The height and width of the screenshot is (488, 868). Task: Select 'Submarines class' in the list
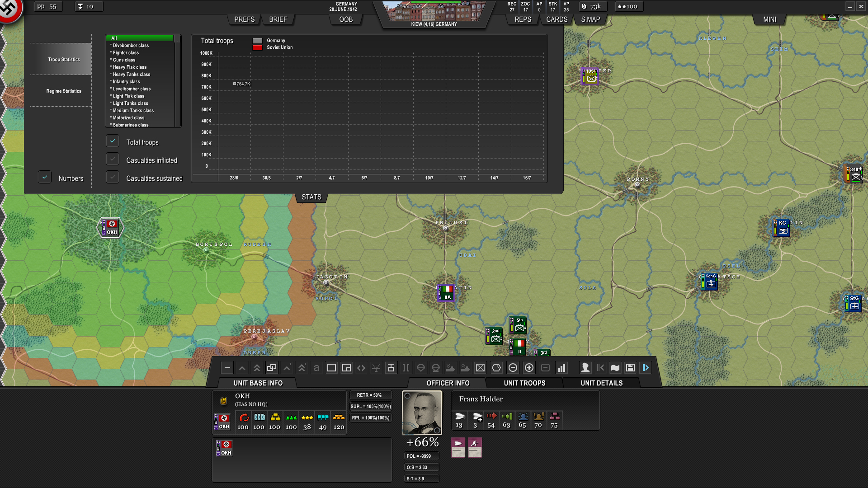[x=139, y=125]
